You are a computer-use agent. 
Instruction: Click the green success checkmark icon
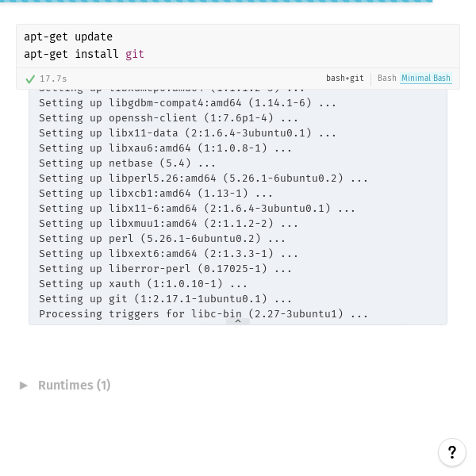click(x=30, y=79)
